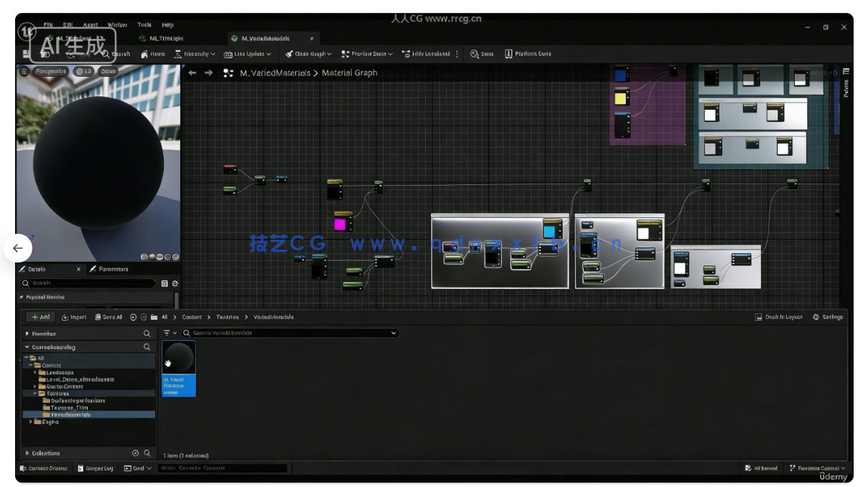Click the Stats icon in the toolbar
The image size is (868, 487).
481,53
